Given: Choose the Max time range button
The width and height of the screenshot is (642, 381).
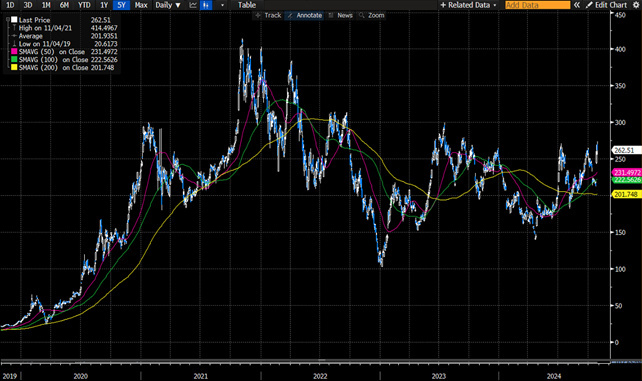Looking at the screenshot, I should (x=141, y=5).
